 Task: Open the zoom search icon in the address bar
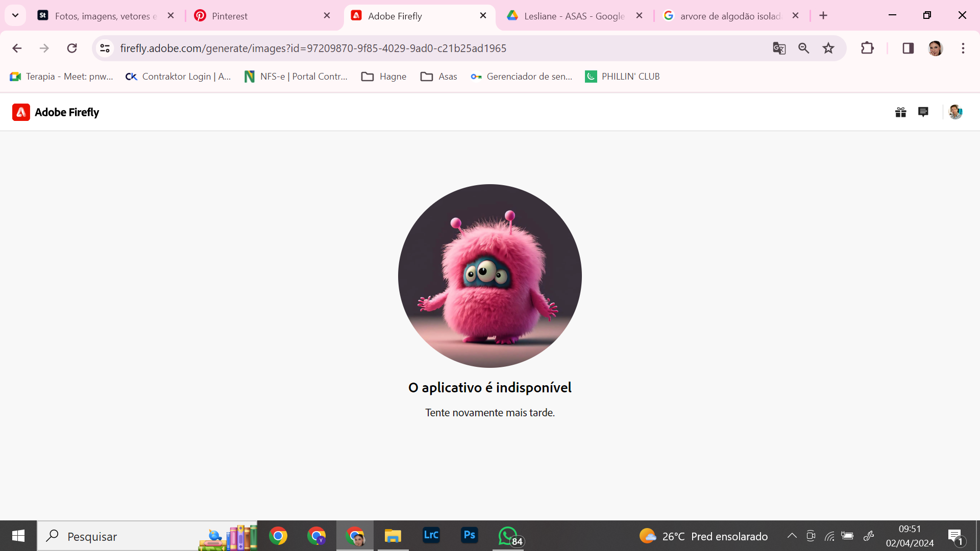click(803, 48)
